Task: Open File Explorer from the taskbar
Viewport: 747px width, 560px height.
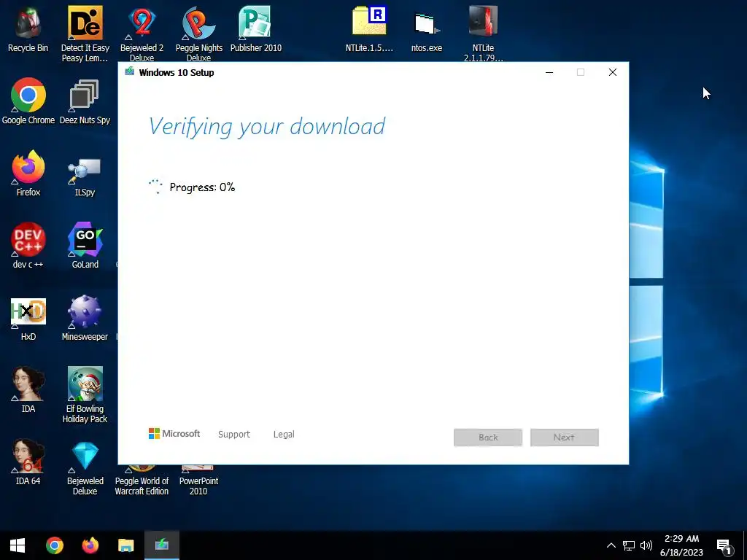Action: [125, 545]
